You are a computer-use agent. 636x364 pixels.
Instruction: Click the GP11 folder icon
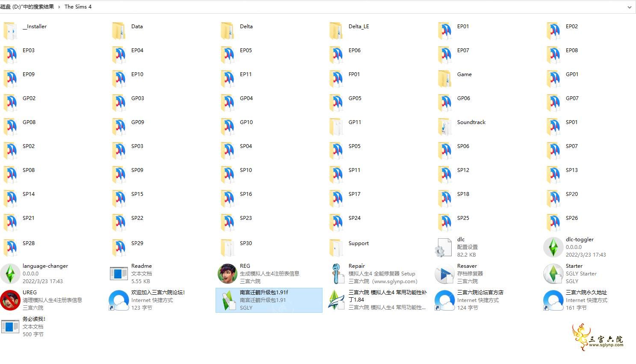[336, 127]
